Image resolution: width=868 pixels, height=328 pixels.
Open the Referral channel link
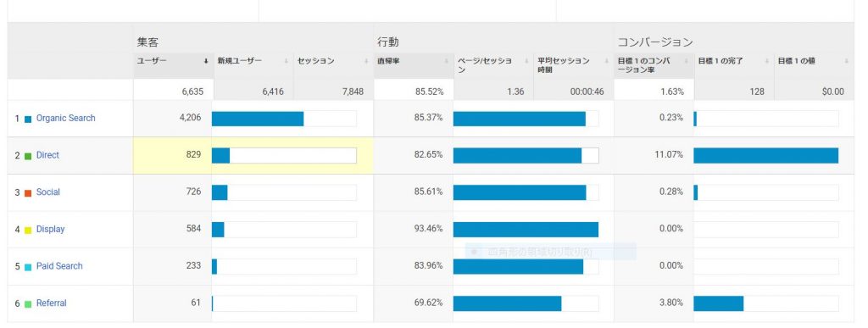click(x=52, y=303)
